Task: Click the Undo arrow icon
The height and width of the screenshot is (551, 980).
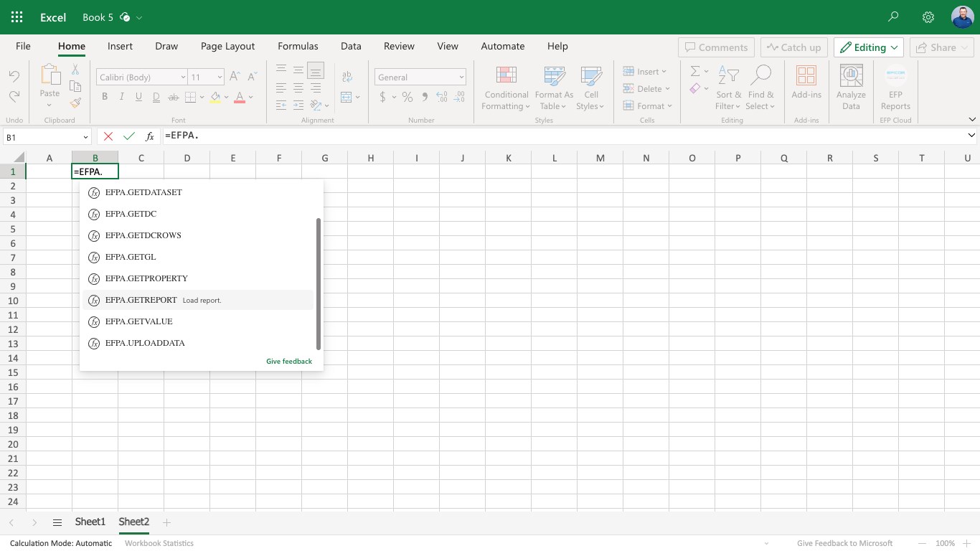Action: [x=14, y=76]
